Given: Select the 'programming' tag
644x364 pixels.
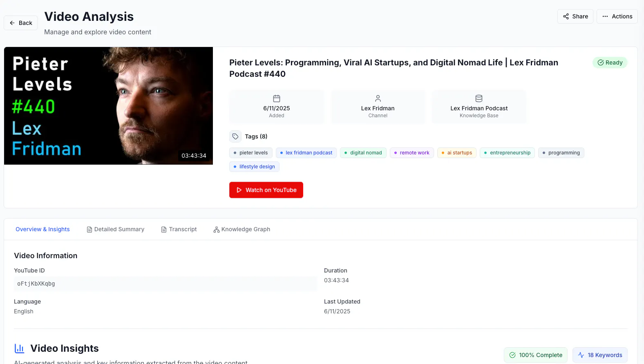Looking at the screenshot, I should pyautogui.click(x=561, y=153).
